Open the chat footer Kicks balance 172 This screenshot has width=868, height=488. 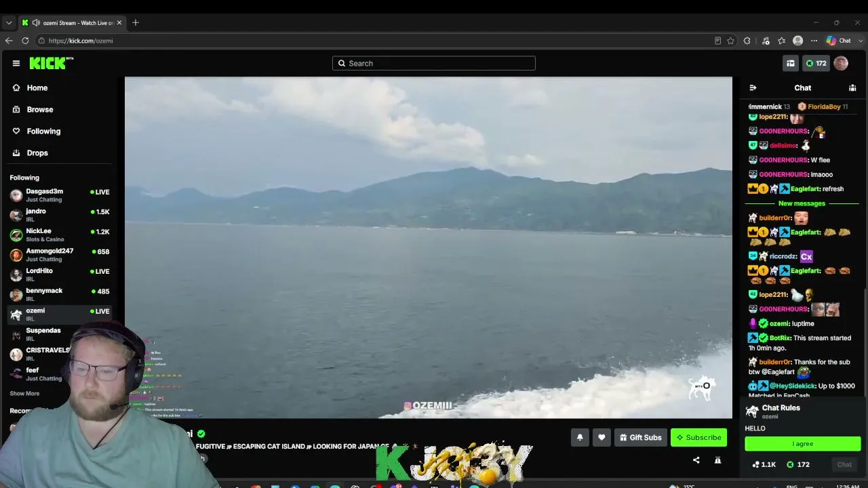click(x=798, y=464)
